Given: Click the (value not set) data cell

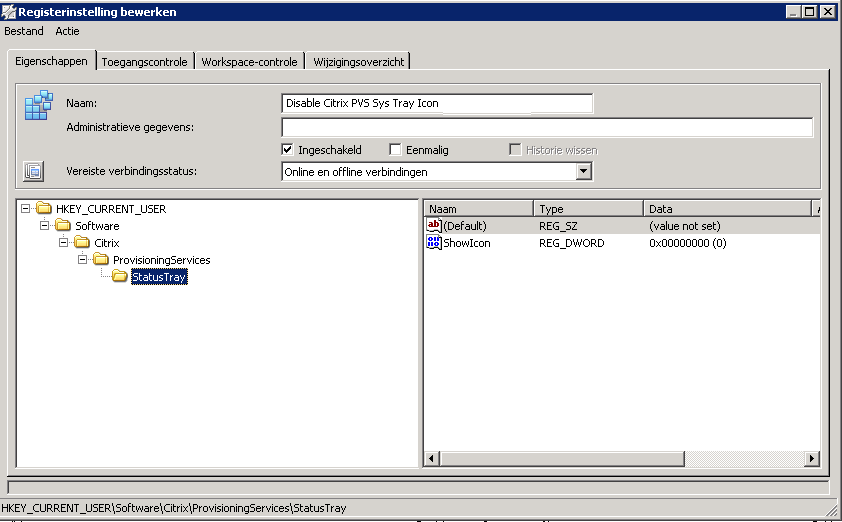Looking at the screenshot, I should [685, 226].
